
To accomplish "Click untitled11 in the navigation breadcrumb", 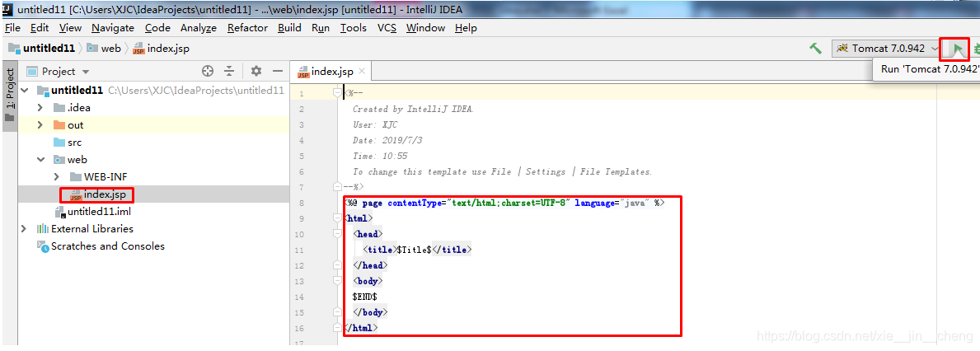I will [x=41, y=48].
